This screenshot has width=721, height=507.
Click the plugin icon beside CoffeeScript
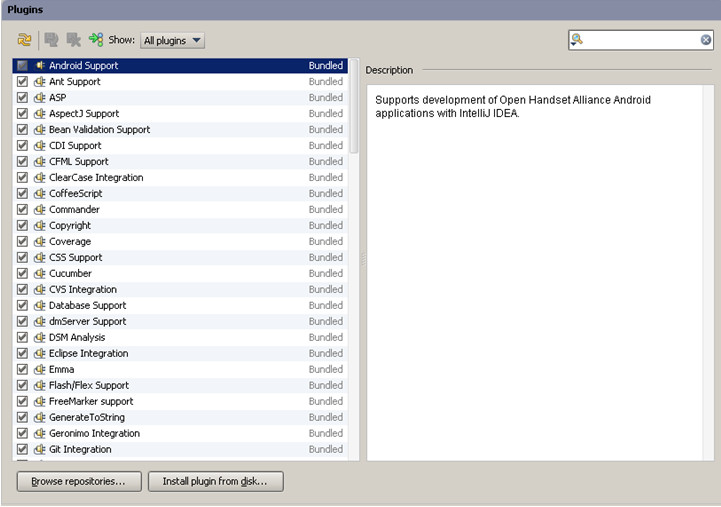(40, 194)
